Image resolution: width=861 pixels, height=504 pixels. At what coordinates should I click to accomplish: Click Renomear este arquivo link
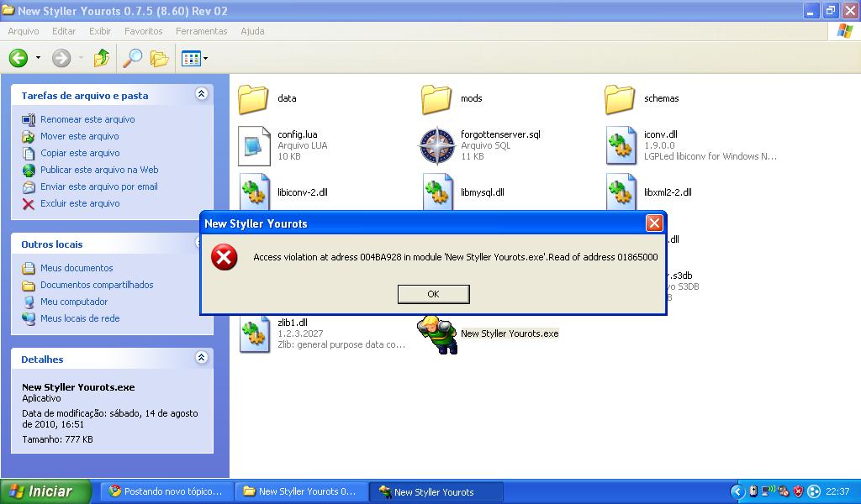pos(87,119)
